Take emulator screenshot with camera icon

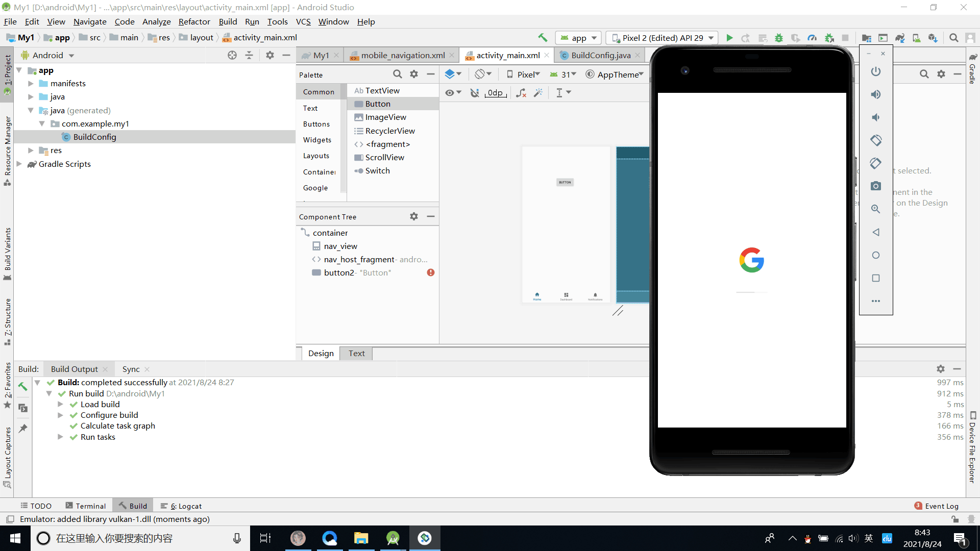(876, 186)
